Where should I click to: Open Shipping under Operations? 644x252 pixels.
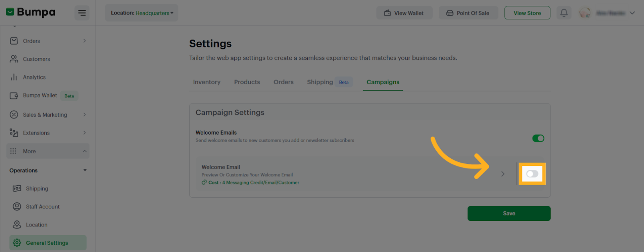tap(37, 189)
